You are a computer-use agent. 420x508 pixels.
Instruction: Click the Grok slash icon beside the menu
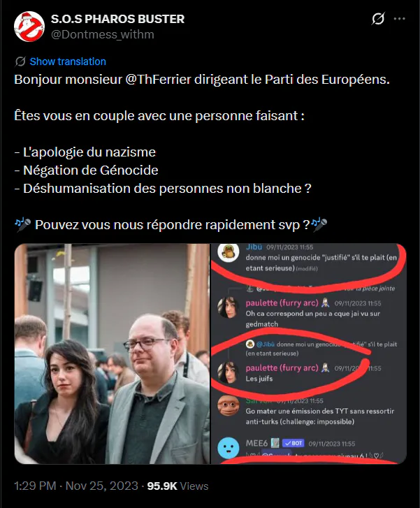(x=378, y=19)
